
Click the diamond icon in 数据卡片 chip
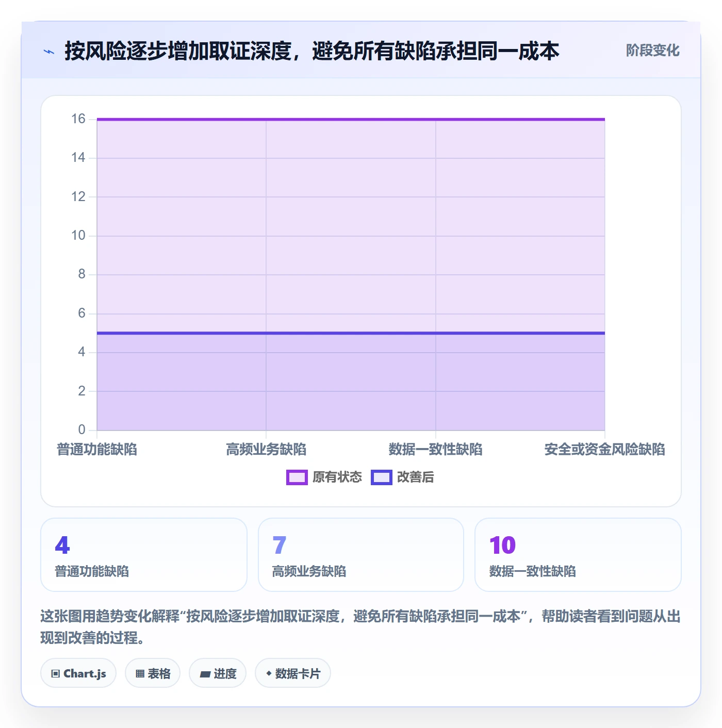(x=269, y=673)
